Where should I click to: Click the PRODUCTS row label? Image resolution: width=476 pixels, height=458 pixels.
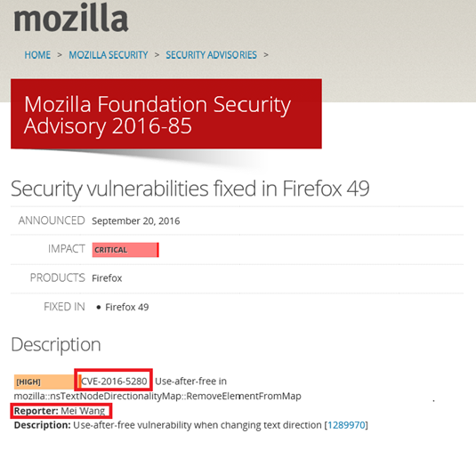(57, 277)
